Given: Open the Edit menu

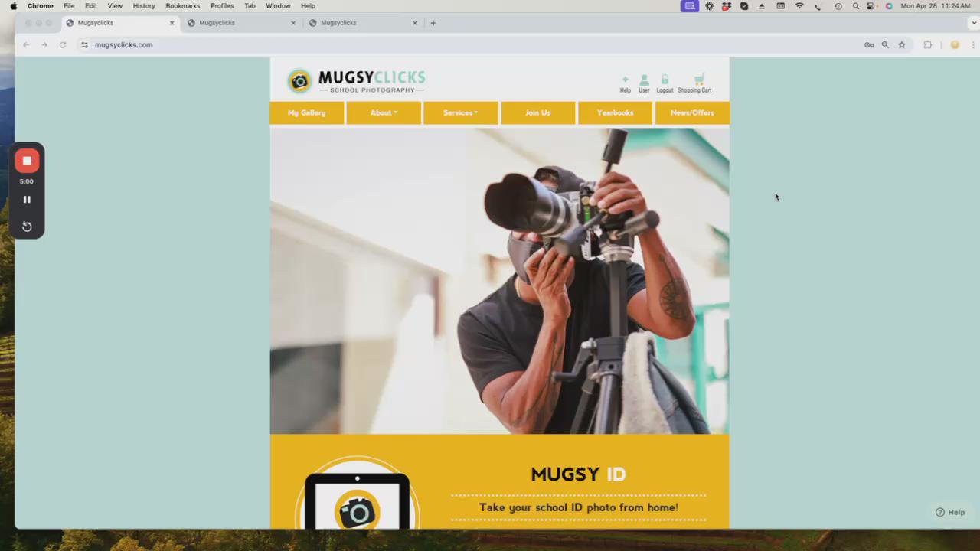Looking at the screenshot, I should [x=91, y=5].
